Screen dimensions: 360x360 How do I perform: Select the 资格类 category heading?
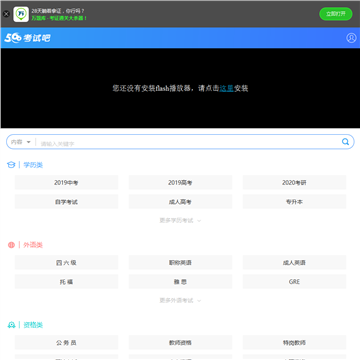33,325
